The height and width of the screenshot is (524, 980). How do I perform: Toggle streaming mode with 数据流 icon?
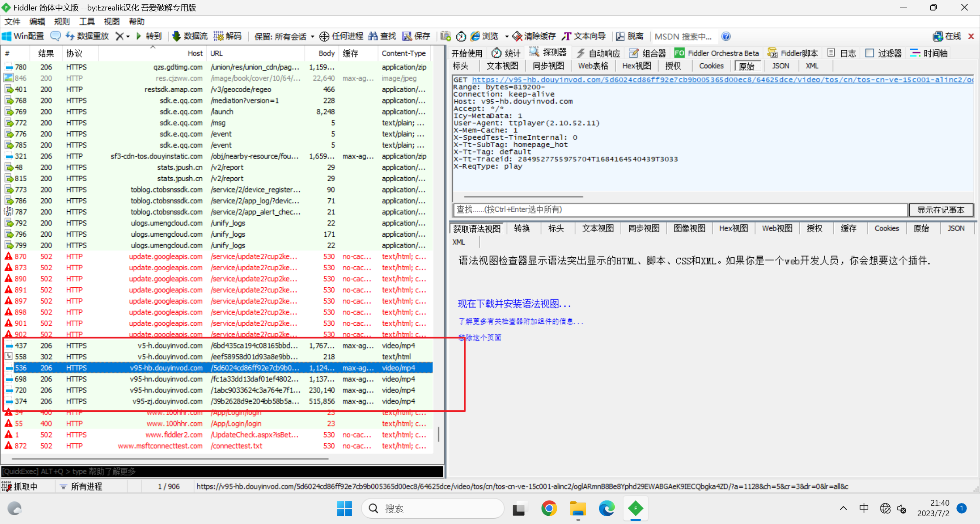click(189, 36)
